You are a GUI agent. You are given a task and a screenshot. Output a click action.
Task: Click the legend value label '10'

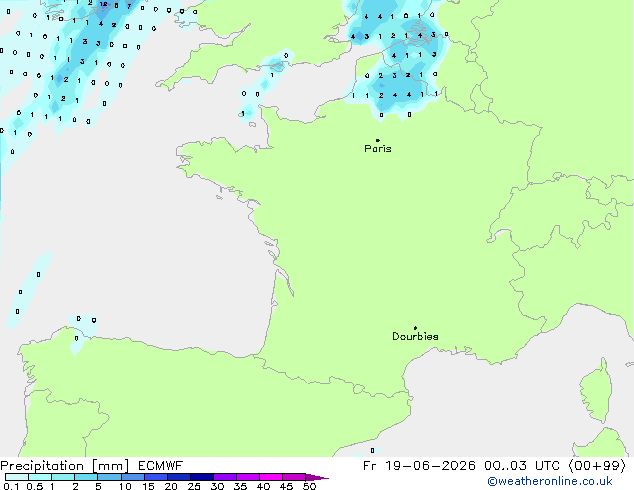click(x=125, y=486)
